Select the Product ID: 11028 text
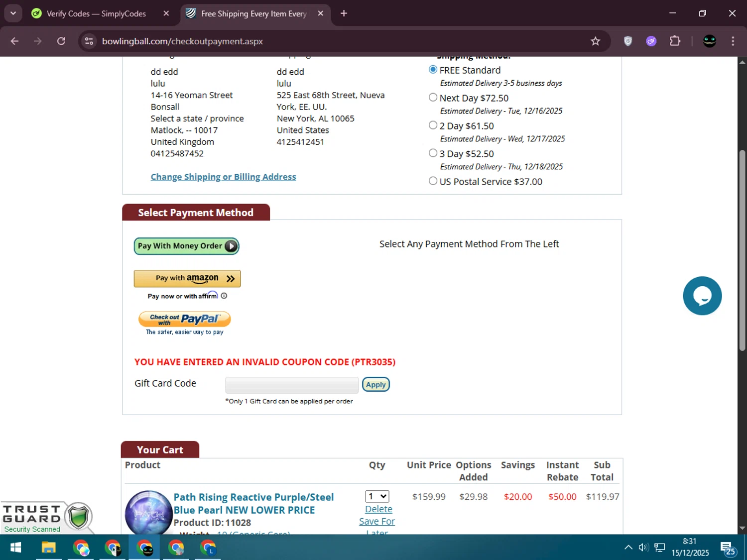This screenshot has height=560, width=747. tap(212, 522)
